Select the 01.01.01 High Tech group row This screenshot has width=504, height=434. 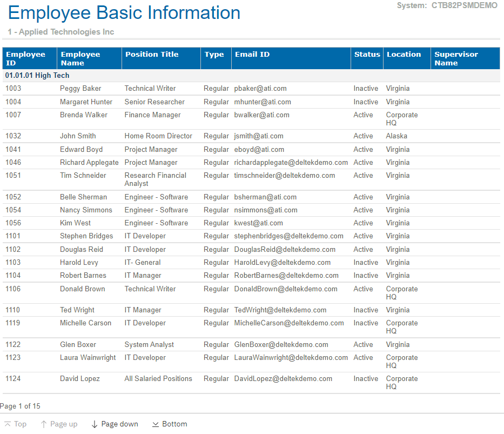pyautogui.click(x=37, y=76)
